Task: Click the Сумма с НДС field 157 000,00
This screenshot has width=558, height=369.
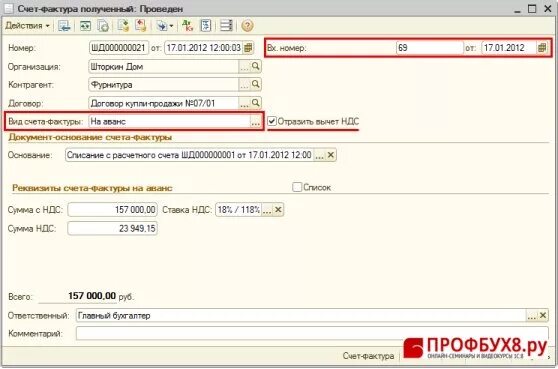Action: click(x=112, y=210)
